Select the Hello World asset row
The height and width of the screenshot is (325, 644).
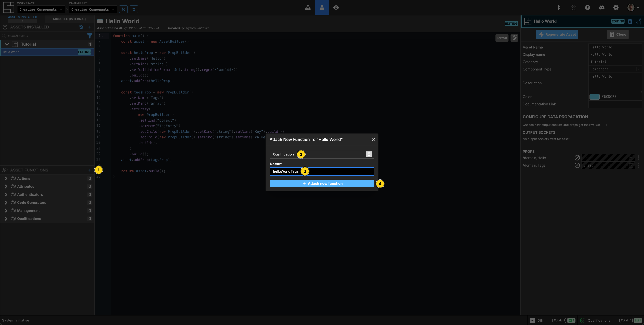(x=47, y=52)
